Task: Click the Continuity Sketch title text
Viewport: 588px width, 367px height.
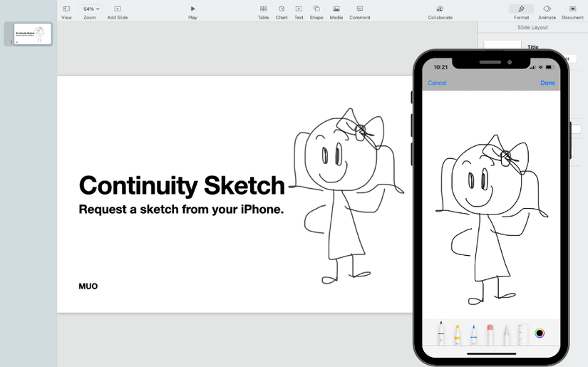Action: (x=182, y=185)
